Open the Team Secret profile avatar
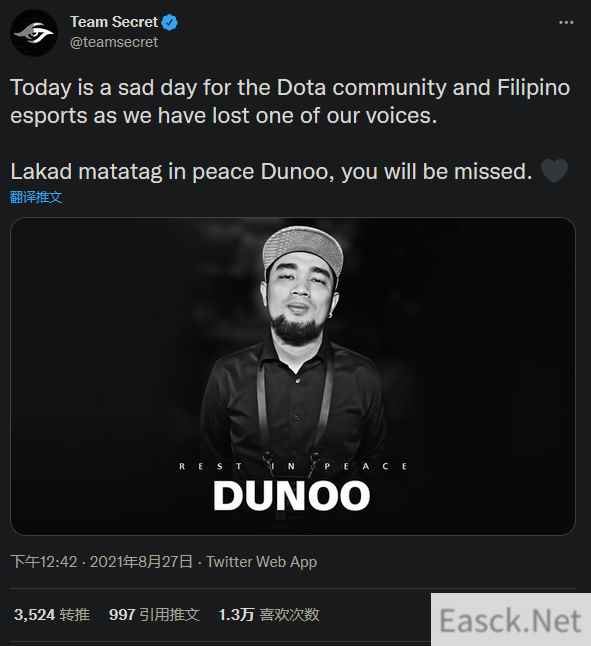Viewport: 591px width, 646px height. (x=34, y=33)
